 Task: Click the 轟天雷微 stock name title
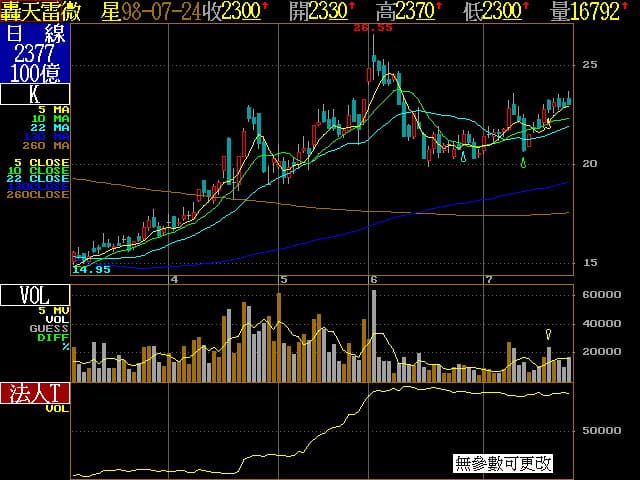(42, 11)
